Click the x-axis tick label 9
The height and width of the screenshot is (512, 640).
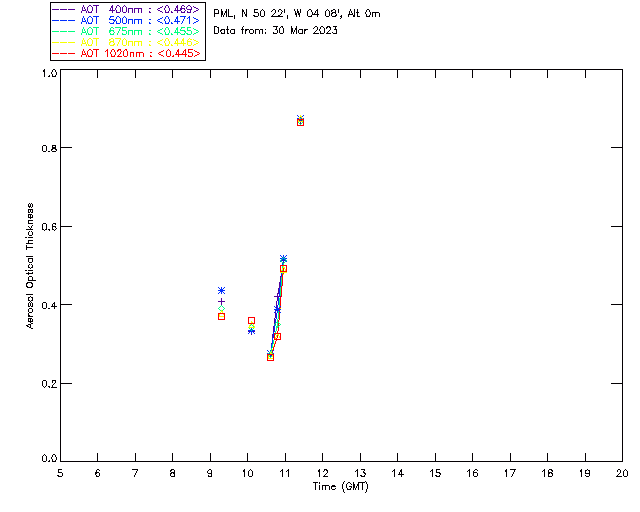210,473
